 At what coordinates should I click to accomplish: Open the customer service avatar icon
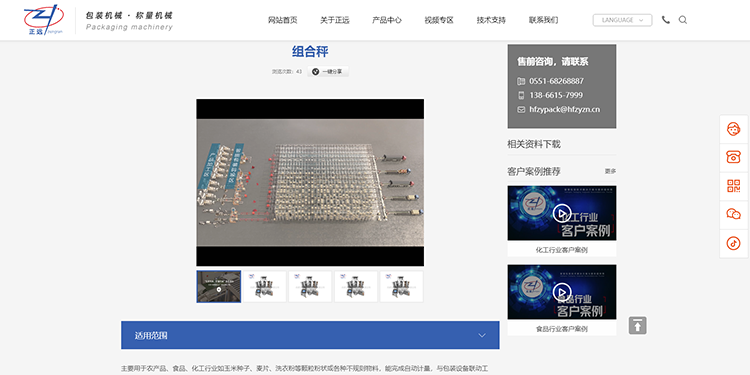click(733, 129)
